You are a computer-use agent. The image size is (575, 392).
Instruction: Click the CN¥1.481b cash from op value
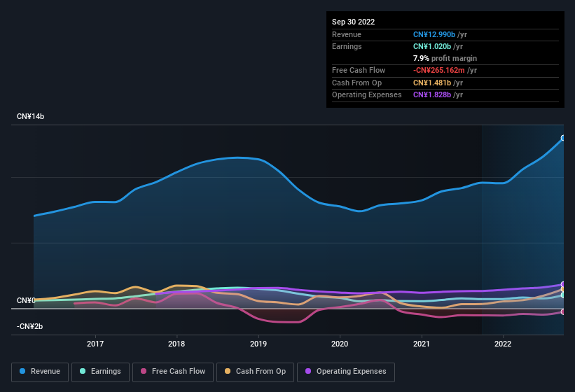[x=432, y=83]
